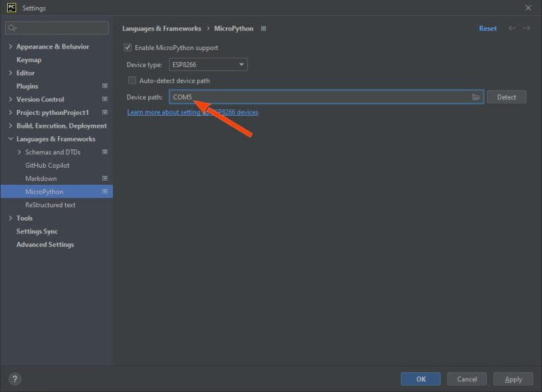
Task: Click the Reset link
Action: [x=488, y=29]
